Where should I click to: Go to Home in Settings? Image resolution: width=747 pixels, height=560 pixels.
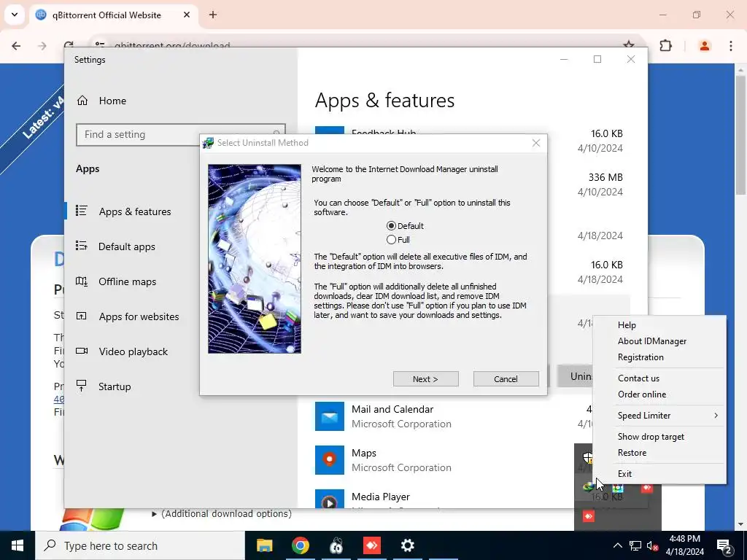click(x=112, y=101)
